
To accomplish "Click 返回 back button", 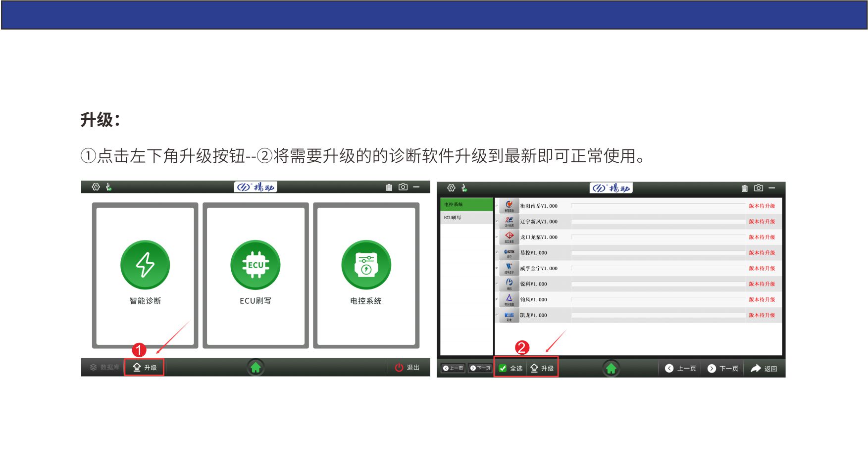I will [764, 369].
